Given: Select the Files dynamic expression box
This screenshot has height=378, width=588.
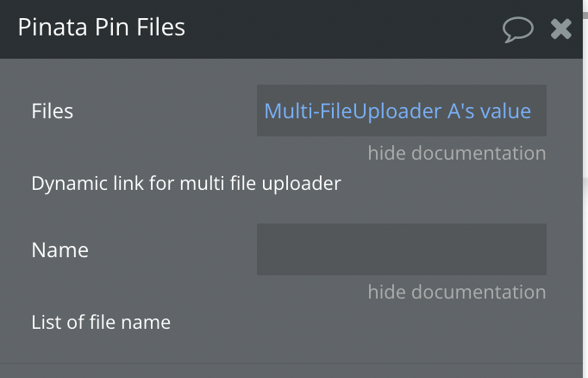Looking at the screenshot, I should coord(402,110).
